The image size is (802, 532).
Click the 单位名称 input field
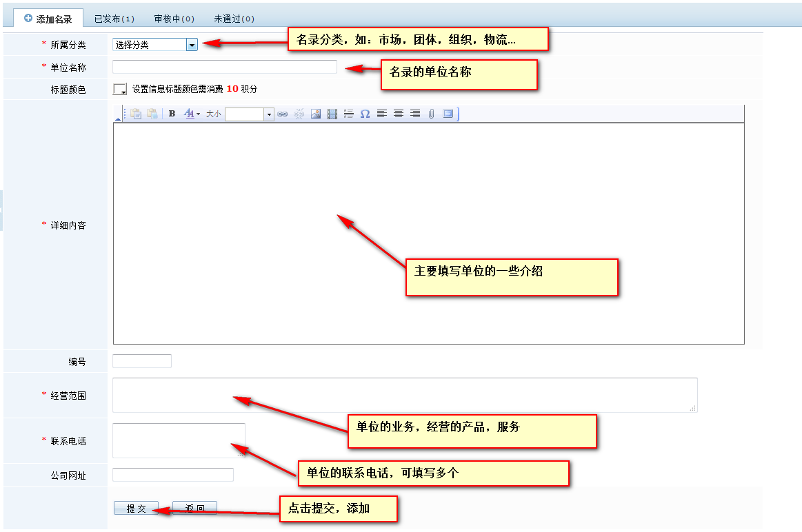pyautogui.click(x=224, y=67)
